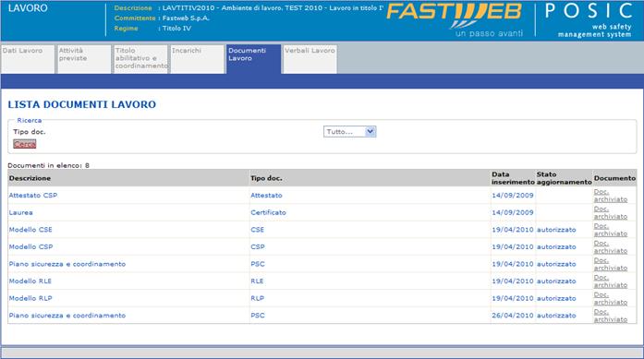
Task: Switch to the Attività previste tab
Action: 84,59
